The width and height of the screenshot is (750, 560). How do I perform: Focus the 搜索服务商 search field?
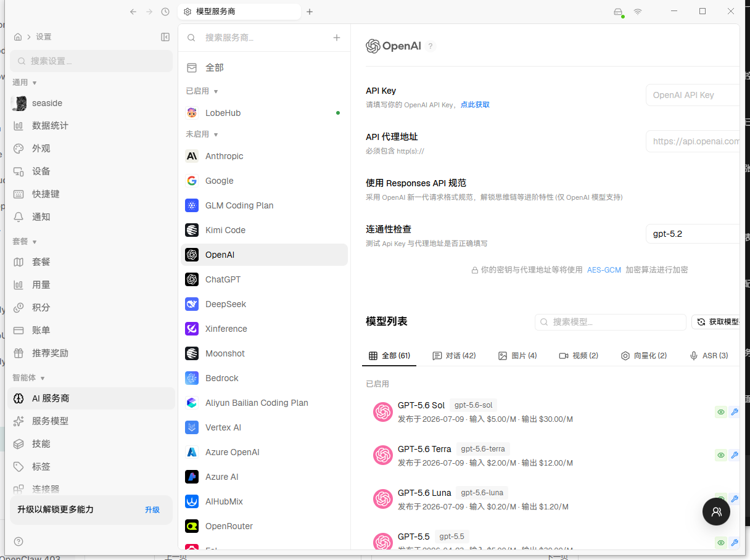pyautogui.click(x=259, y=38)
